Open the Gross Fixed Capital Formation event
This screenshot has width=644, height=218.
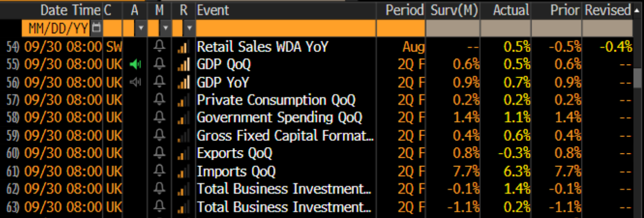tap(285, 136)
